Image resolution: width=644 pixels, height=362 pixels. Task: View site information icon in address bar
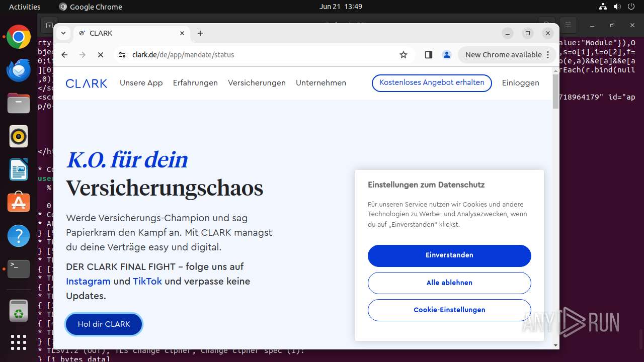pyautogui.click(x=122, y=55)
